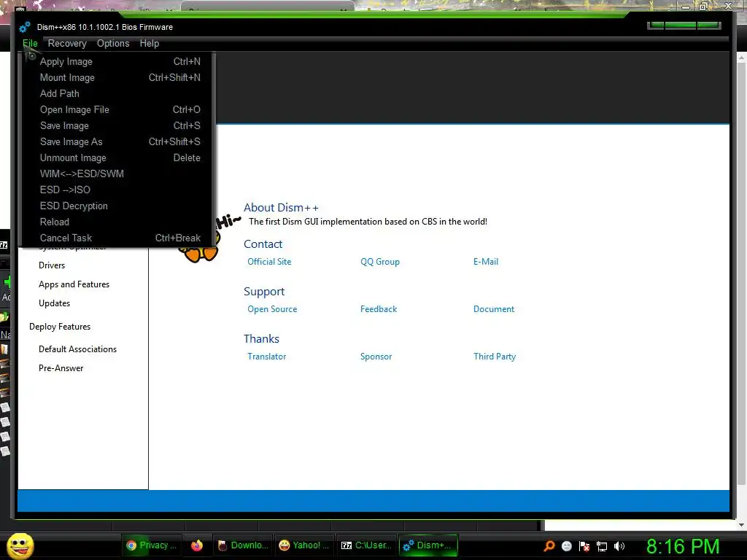The height and width of the screenshot is (560, 747).
Task: Open Pre-Answer sidebar item
Action: coord(61,368)
